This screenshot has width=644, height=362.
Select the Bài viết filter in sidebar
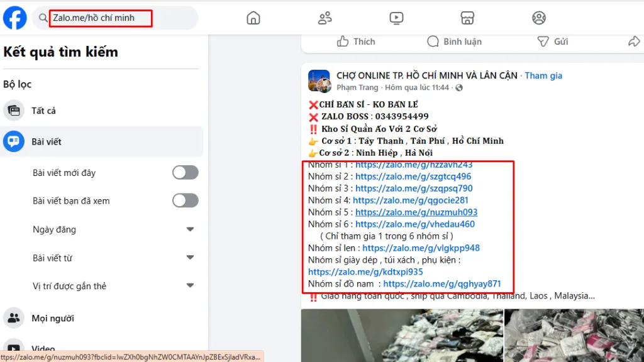pyautogui.click(x=50, y=141)
